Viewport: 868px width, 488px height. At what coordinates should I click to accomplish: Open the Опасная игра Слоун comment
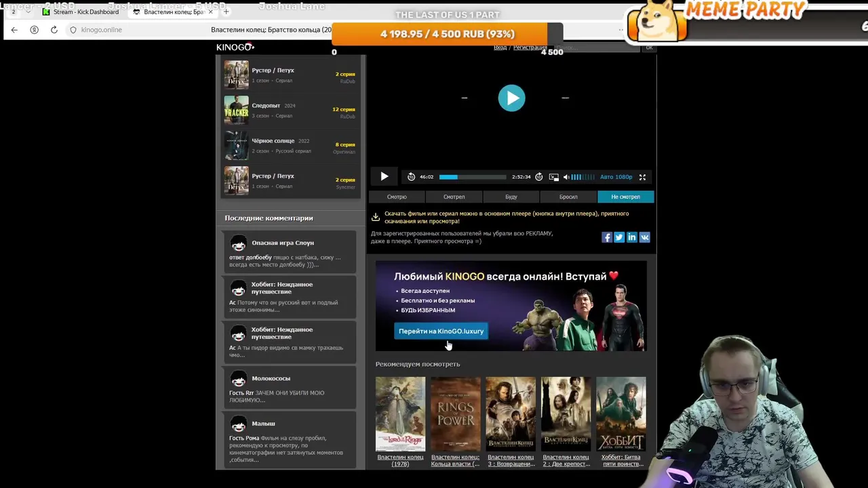coord(283,243)
